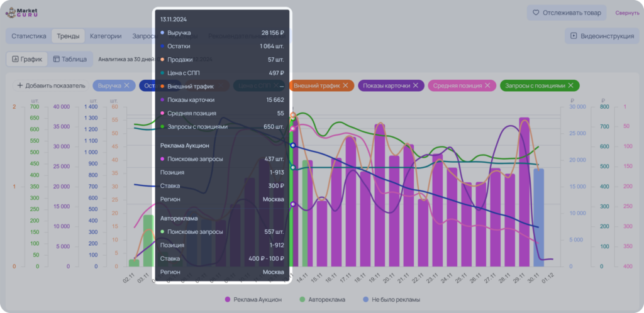Collapse the panel with Свернуть

click(x=627, y=13)
